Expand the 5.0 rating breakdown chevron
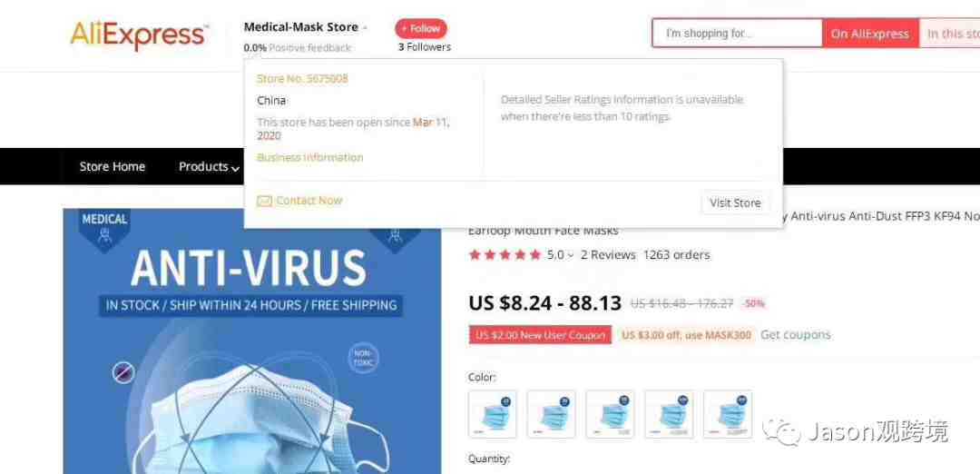 (570, 255)
